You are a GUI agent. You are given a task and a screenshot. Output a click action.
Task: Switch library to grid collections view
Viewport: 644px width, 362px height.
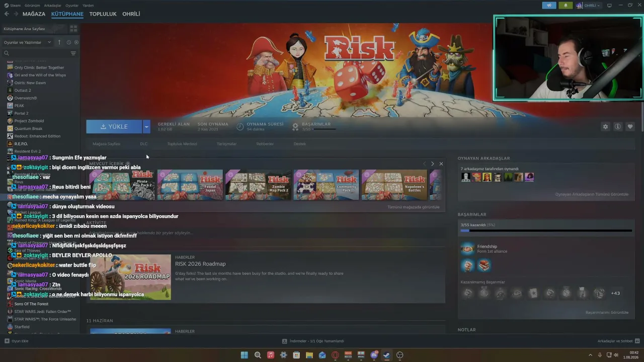[x=73, y=29]
